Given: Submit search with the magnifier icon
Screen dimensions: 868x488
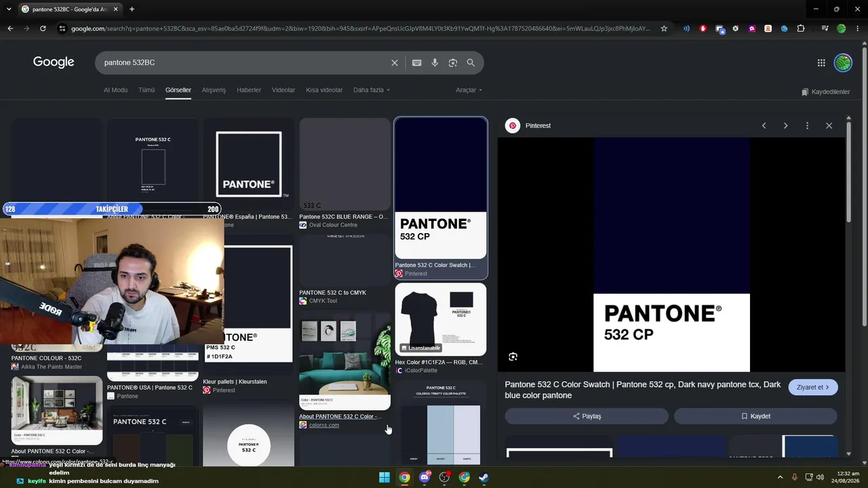Looking at the screenshot, I should click(471, 62).
